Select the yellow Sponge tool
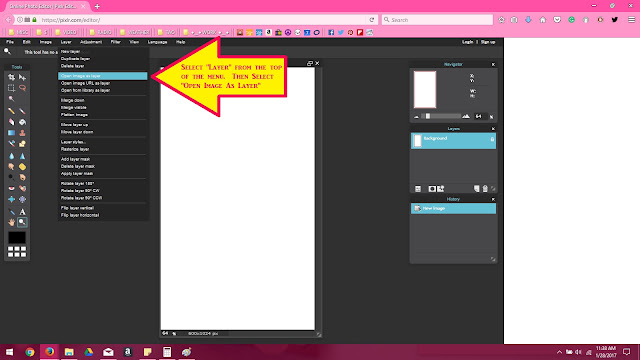The image size is (640, 360). [x=22, y=167]
